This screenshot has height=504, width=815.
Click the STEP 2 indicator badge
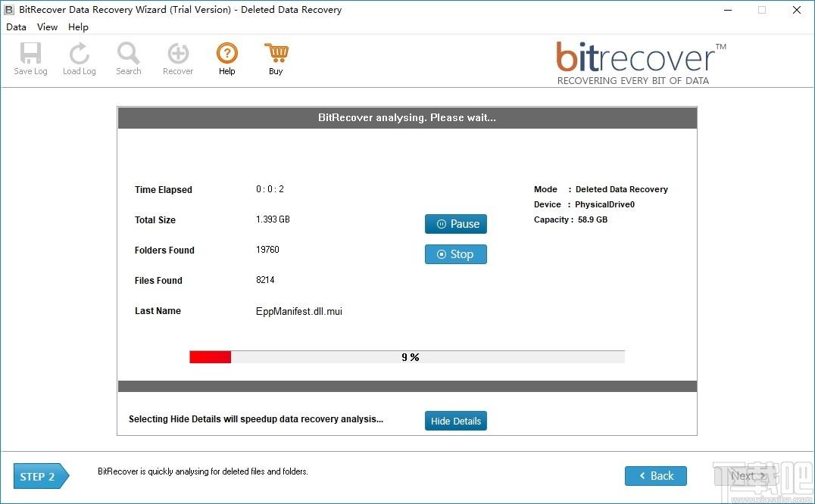(41, 477)
